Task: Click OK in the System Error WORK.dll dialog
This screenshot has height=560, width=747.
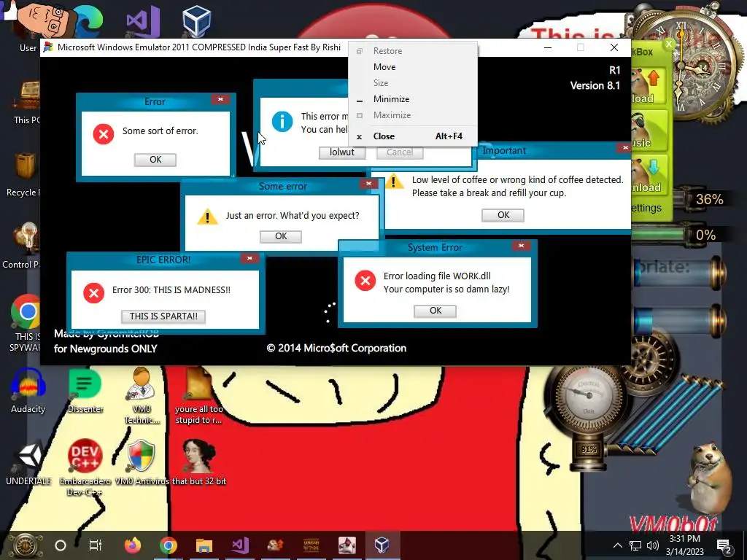Action: point(436,311)
